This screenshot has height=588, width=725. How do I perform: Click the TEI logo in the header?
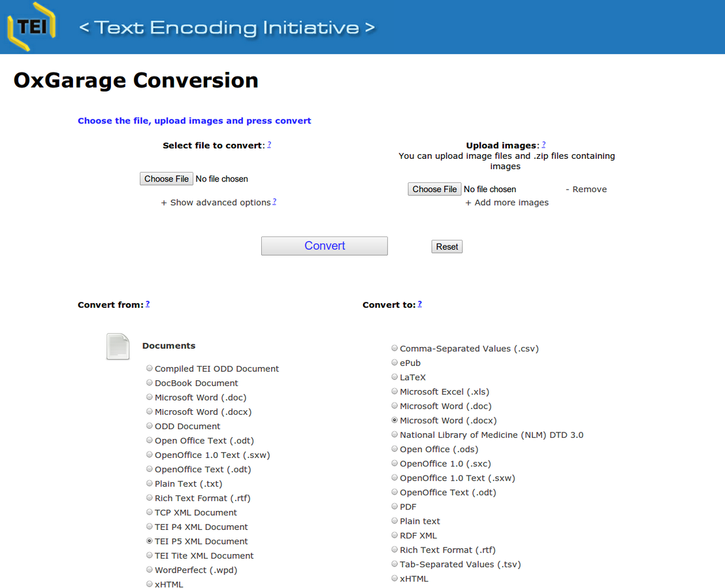coord(31,26)
